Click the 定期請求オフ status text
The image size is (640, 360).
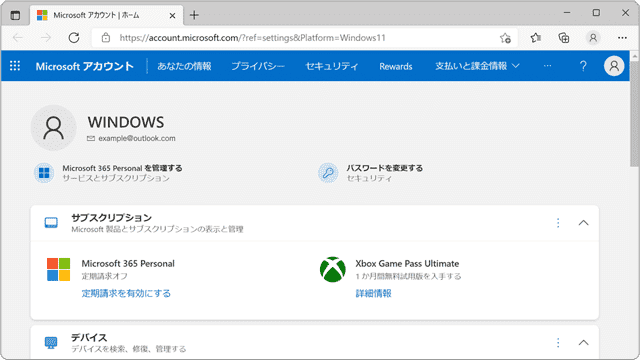(x=104, y=276)
